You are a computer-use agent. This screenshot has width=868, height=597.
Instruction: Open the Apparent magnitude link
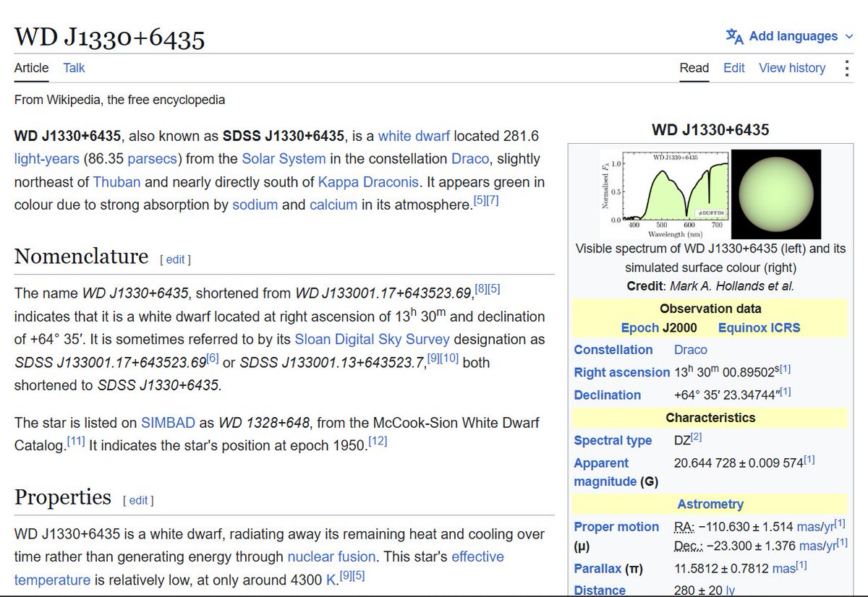(x=605, y=472)
